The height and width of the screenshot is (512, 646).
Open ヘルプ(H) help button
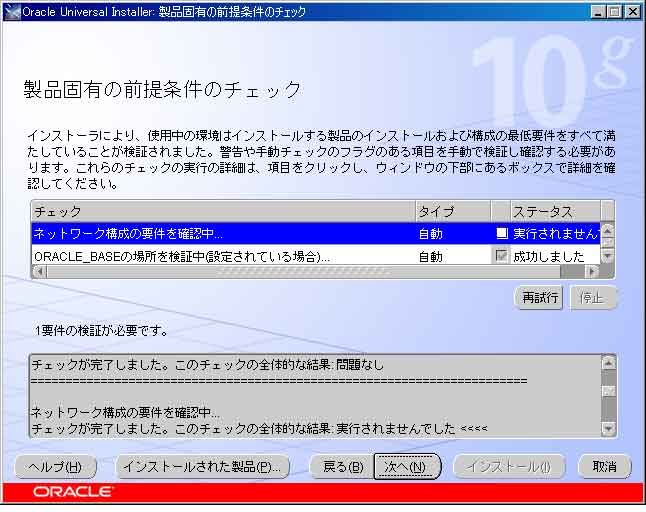click(x=56, y=467)
